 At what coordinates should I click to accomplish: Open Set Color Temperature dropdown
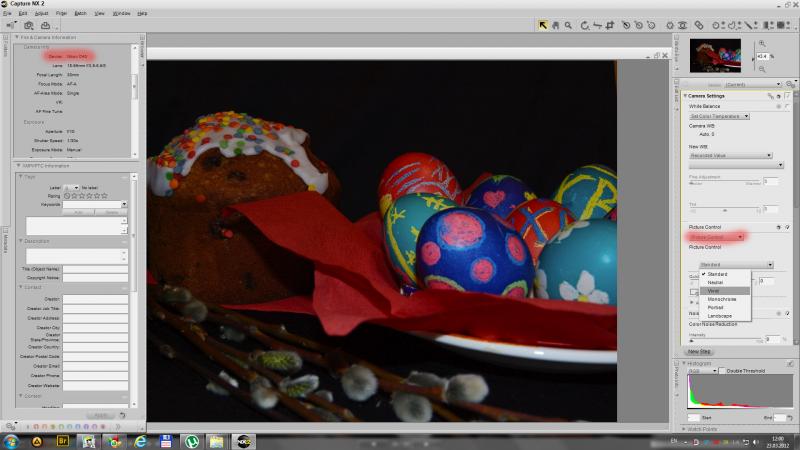point(719,116)
